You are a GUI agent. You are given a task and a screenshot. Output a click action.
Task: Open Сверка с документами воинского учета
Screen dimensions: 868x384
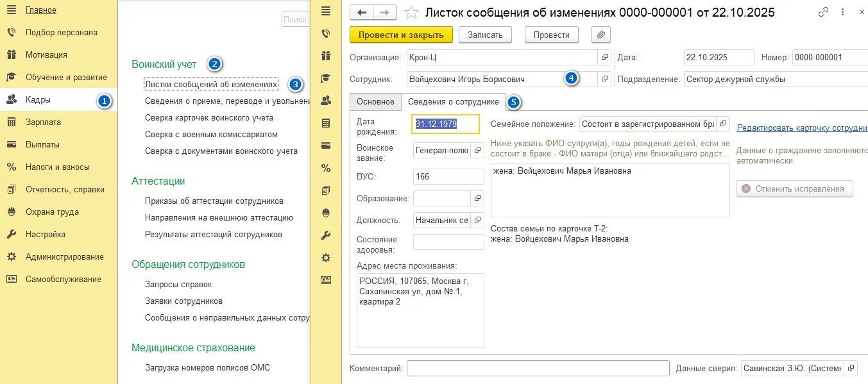point(221,151)
